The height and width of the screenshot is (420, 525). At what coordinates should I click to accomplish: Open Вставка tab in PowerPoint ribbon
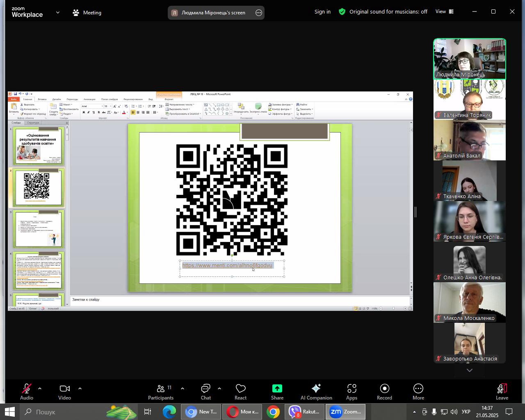click(x=42, y=99)
